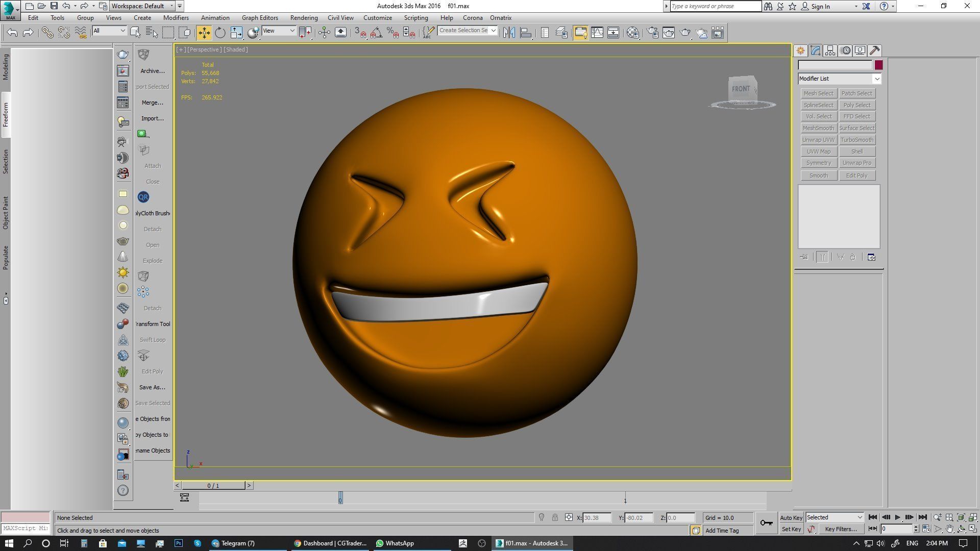Image resolution: width=980 pixels, height=551 pixels.
Task: Open the Key Filters... dialog
Action: 840,529
